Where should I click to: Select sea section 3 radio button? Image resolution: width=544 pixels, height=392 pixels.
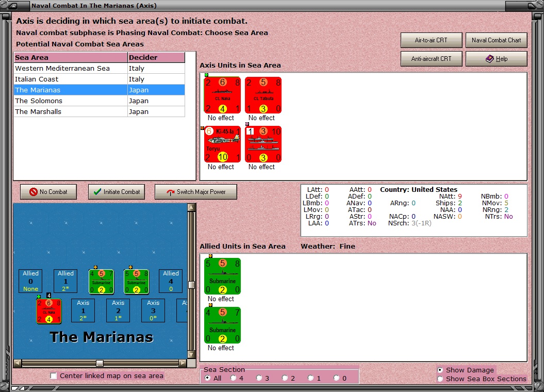[x=259, y=378]
